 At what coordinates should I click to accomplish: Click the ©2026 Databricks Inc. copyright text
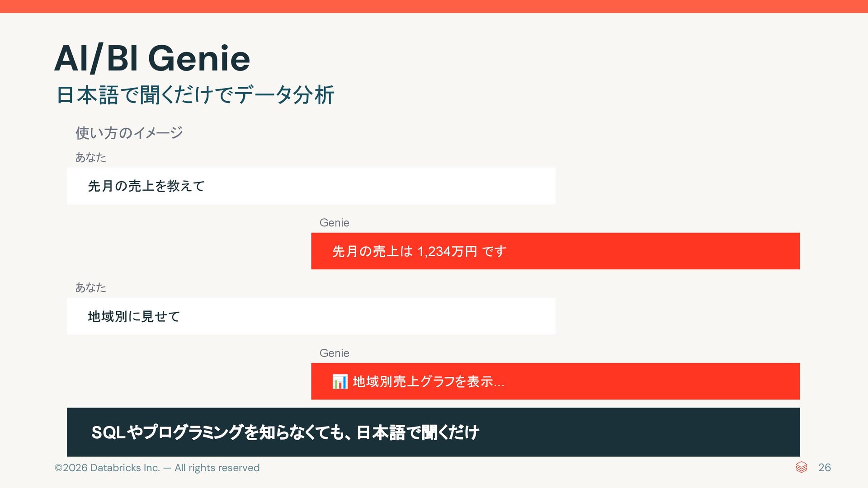[x=107, y=468]
